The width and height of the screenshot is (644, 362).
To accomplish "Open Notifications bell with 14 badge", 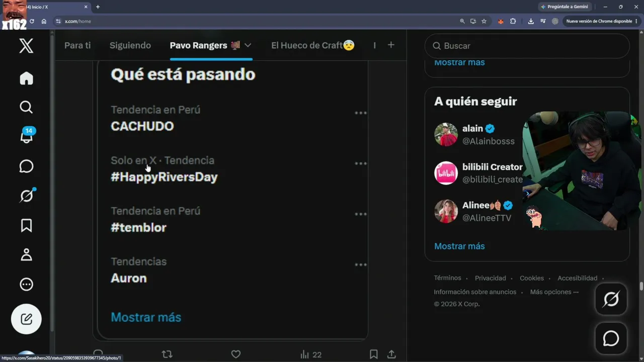I will pyautogui.click(x=27, y=136).
